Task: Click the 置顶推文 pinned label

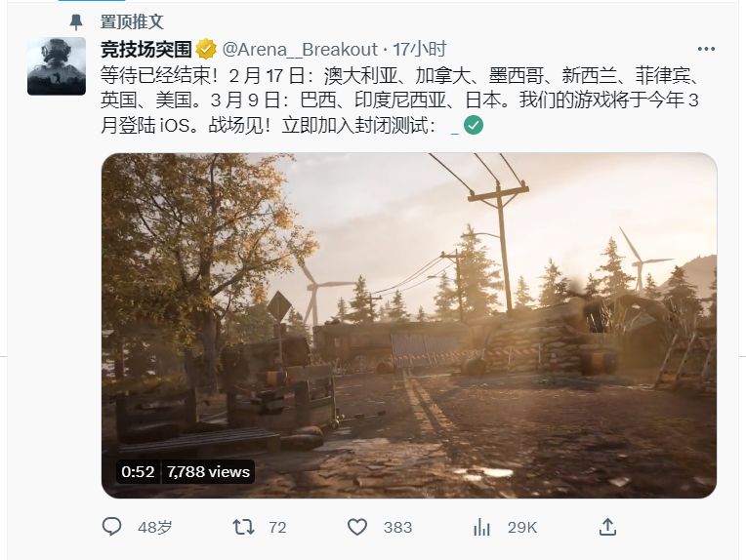Action: pos(132,21)
